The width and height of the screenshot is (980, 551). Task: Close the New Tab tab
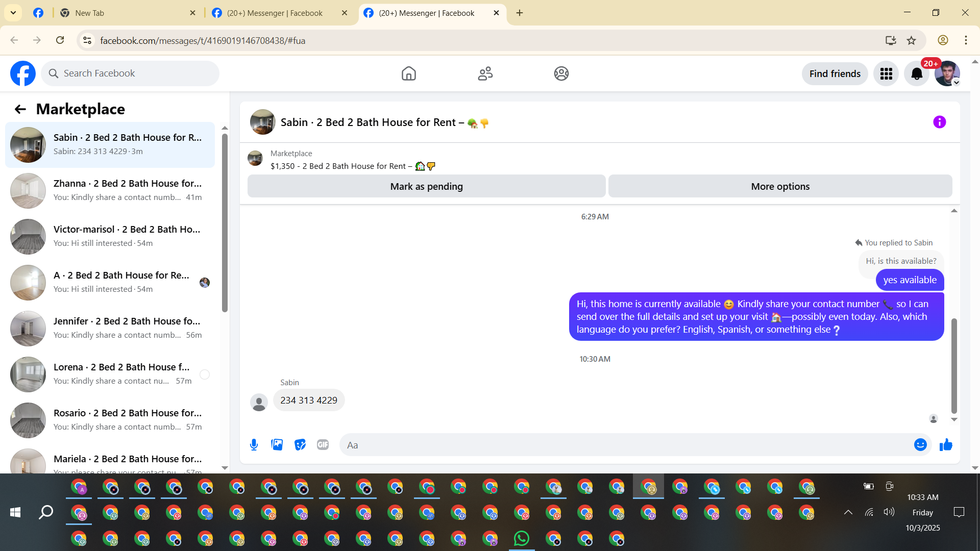(192, 13)
